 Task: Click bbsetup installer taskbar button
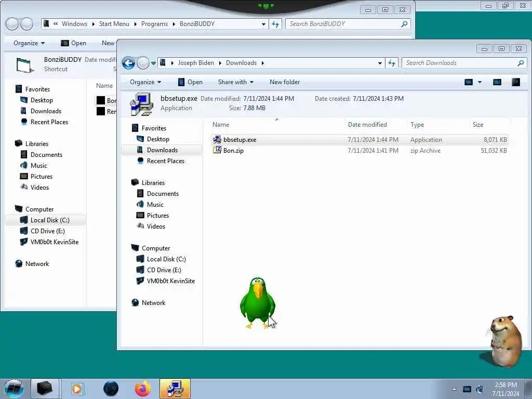coord(175,389)
